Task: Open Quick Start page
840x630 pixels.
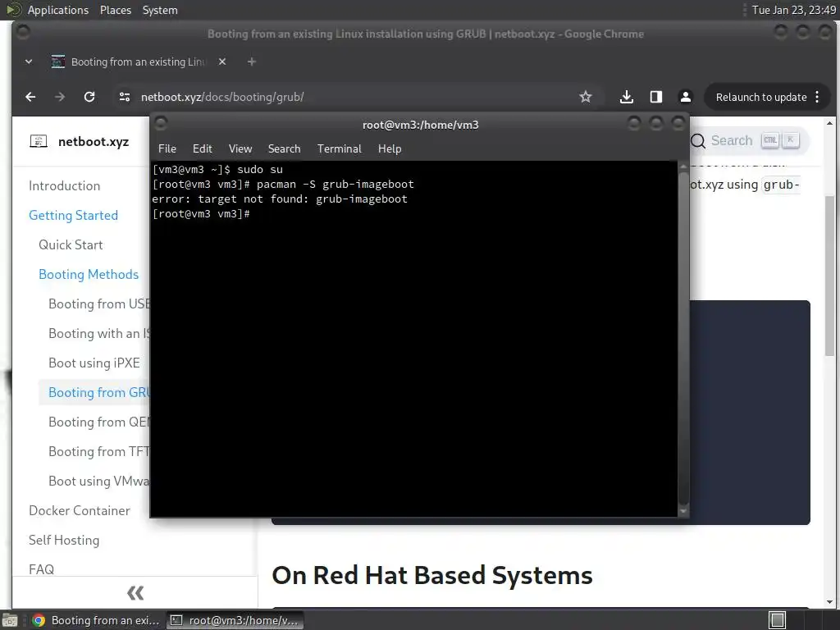Action: 71,244
